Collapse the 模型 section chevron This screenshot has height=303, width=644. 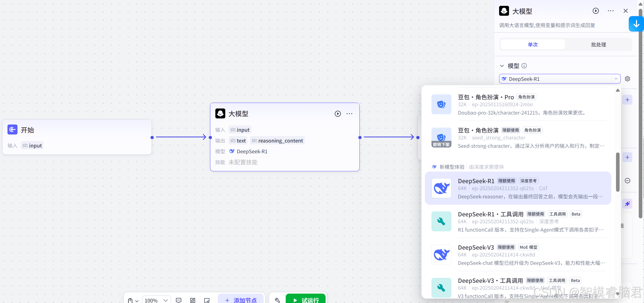pos(502,66)
